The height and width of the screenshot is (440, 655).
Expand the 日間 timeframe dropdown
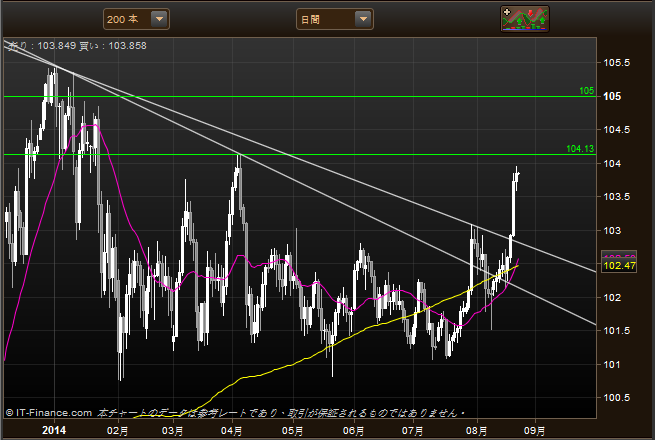pyautogui.click(x=335, y=19)
